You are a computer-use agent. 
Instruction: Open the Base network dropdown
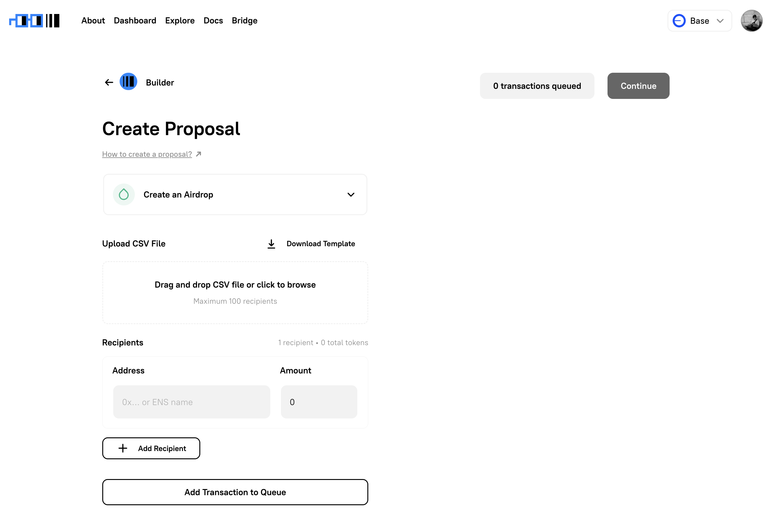point(700,21)
